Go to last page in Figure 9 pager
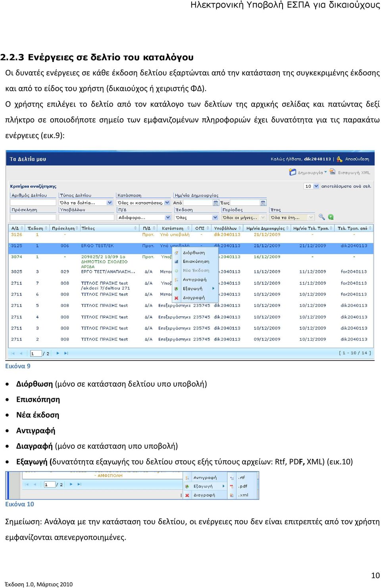This screenshot has height=588, width=381. pos(66,353)
